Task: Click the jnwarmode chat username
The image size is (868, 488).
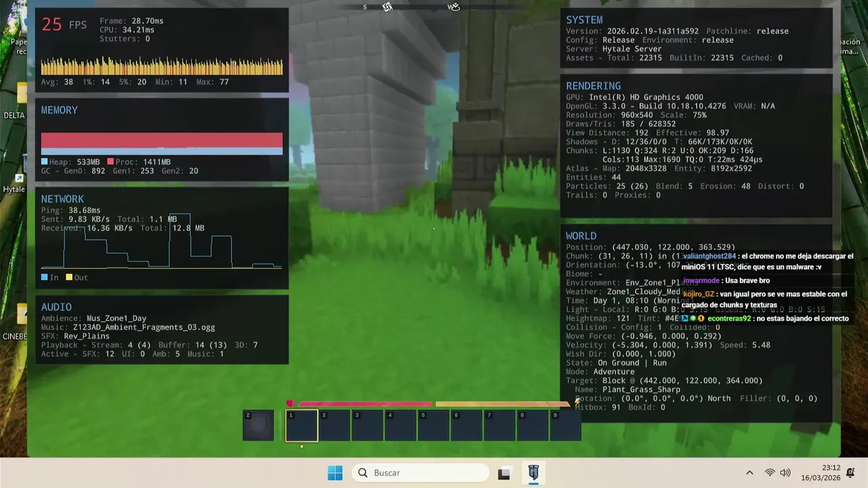Action: click(x=701, y=281)
